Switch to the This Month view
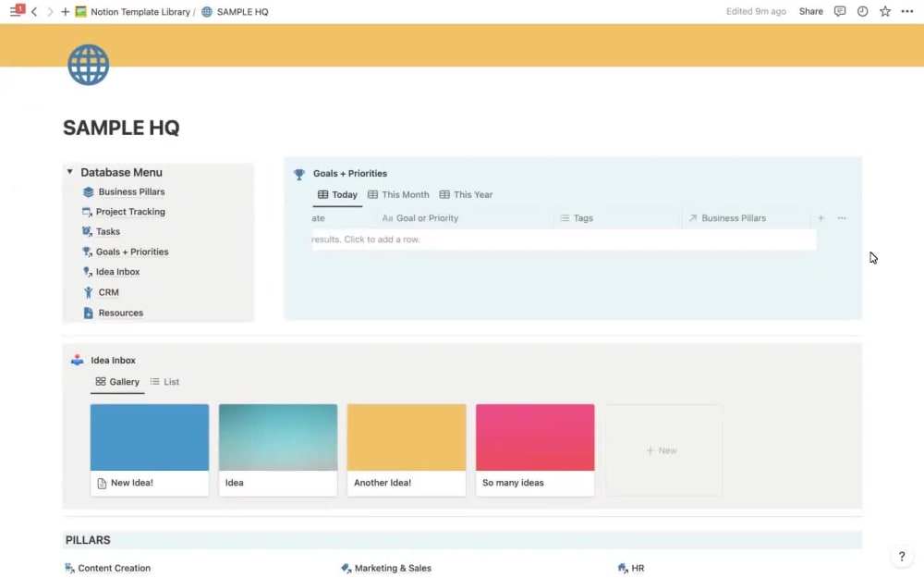 (397, 194)
